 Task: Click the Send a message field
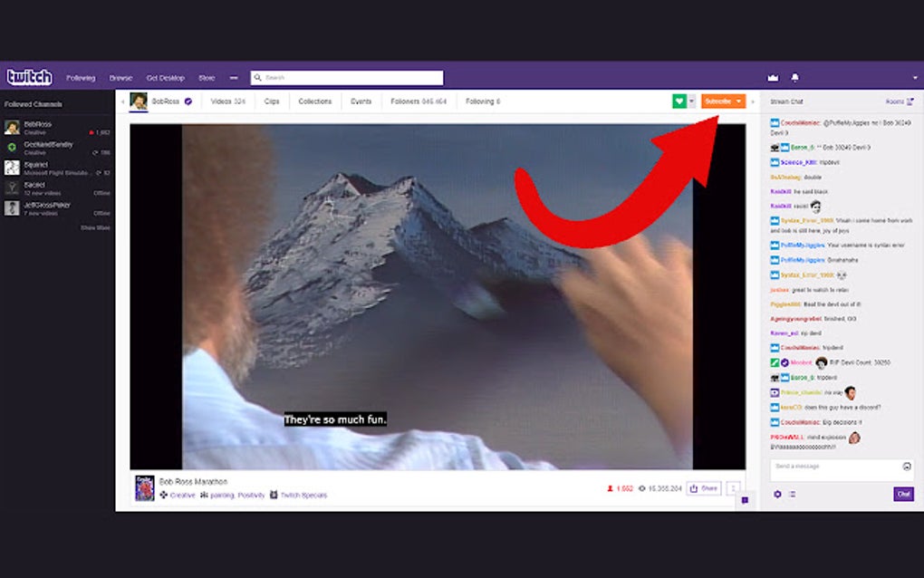pos(842,470)
